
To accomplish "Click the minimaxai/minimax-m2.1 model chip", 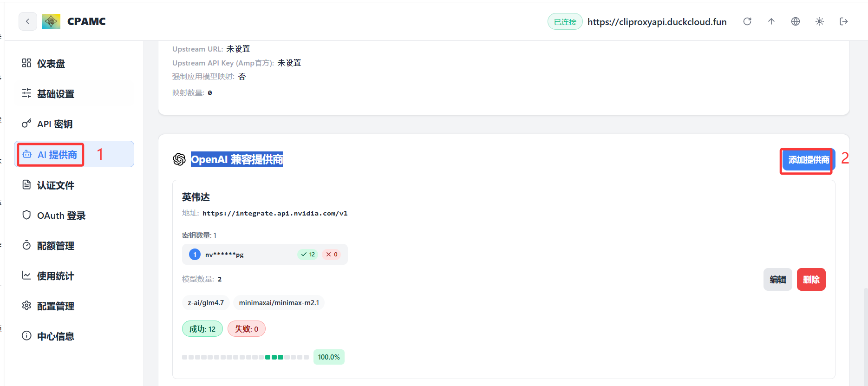I will click(x=279, y=302).
